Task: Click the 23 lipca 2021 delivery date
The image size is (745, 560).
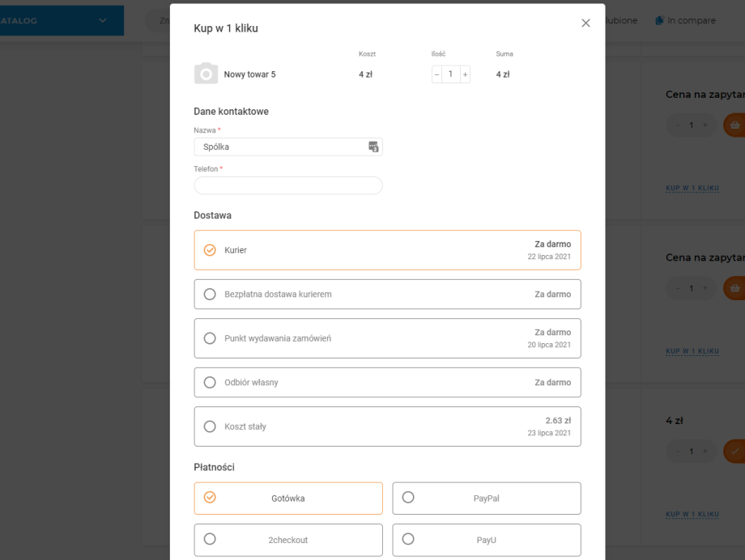Action: coord(549,433)
